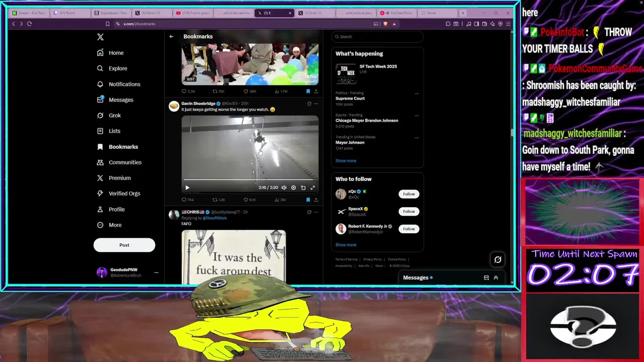The height and width of the screenshot is (362, 644).
Task: Follow xQc
Action: (409, 194)
